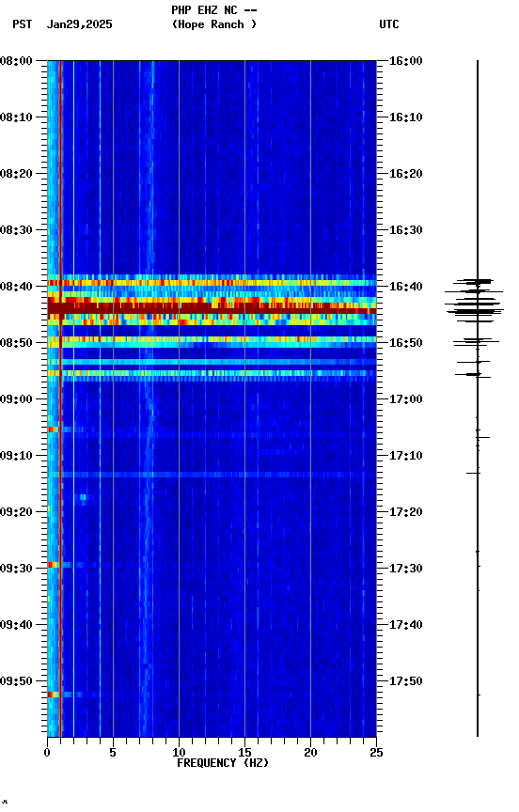Click the 'PST' timezone label

tap(23, 24)
